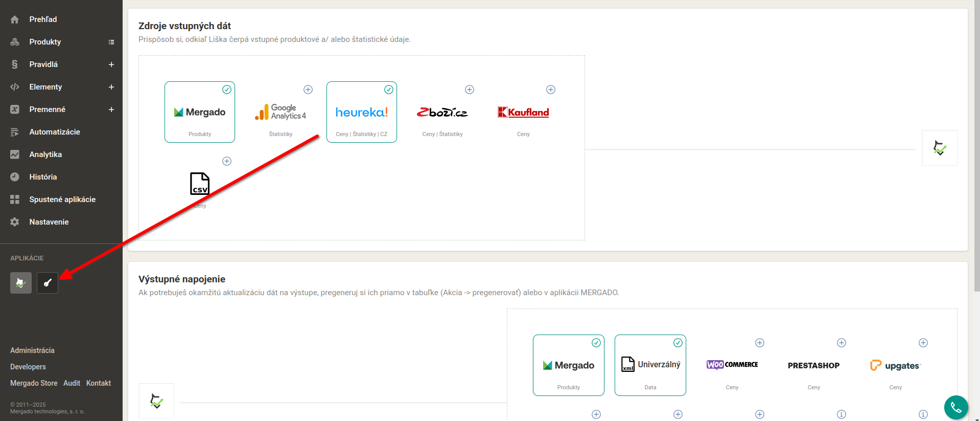The image size is (980, 421).
Task: Expand Pravidlá with its plus sign
Action: click(x=111, y=64)
